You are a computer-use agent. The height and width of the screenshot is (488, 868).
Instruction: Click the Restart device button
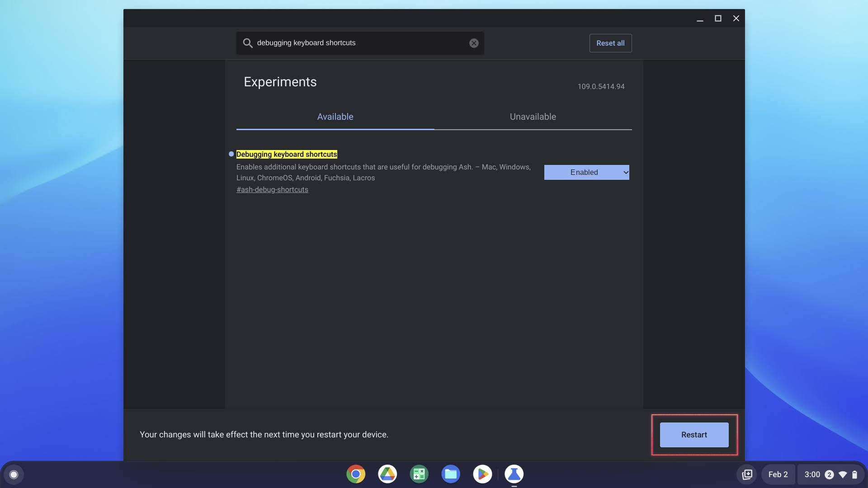click(x=694, y=434)
